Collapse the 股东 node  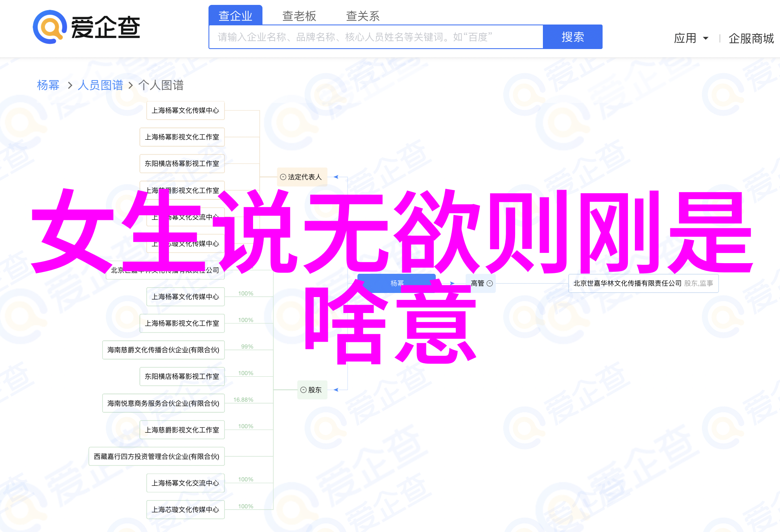coord(303,390)
